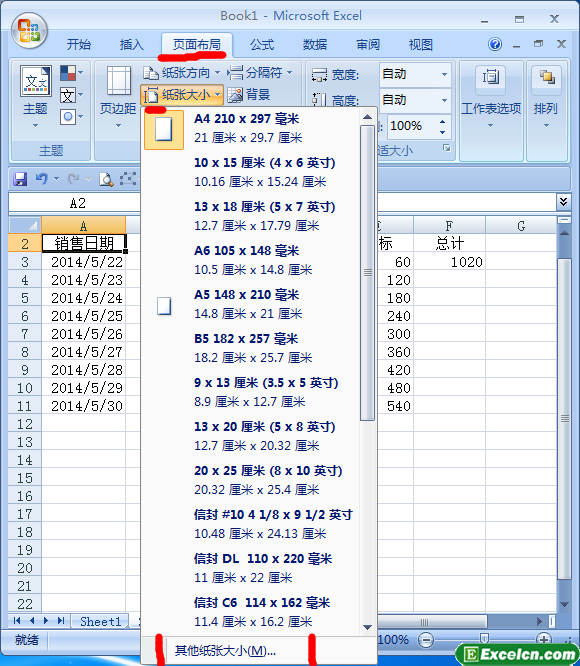580x666 pixels.
Task: Click the Undo icon
Action: pyautogui.click(x=41, y=179)
